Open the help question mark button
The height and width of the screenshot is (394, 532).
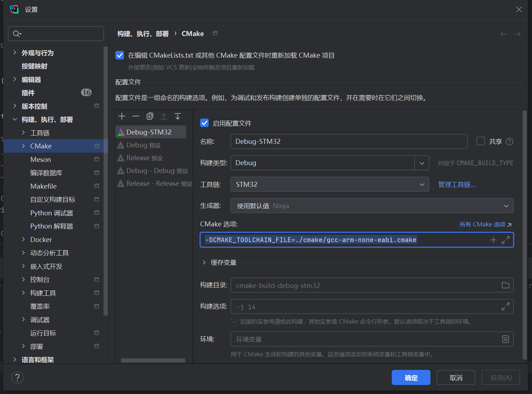(17, 378)
